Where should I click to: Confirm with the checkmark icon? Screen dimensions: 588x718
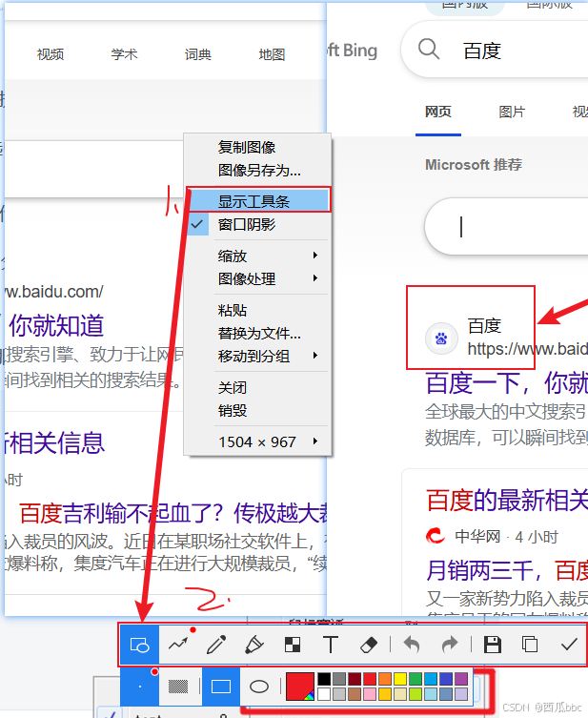pos(569,645)
